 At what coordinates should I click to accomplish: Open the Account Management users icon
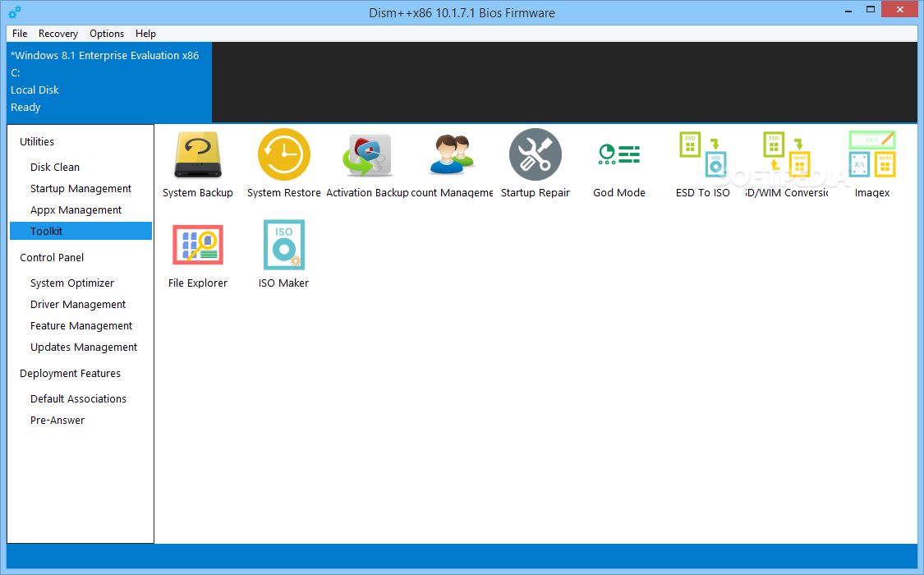[x=452, y=155]
